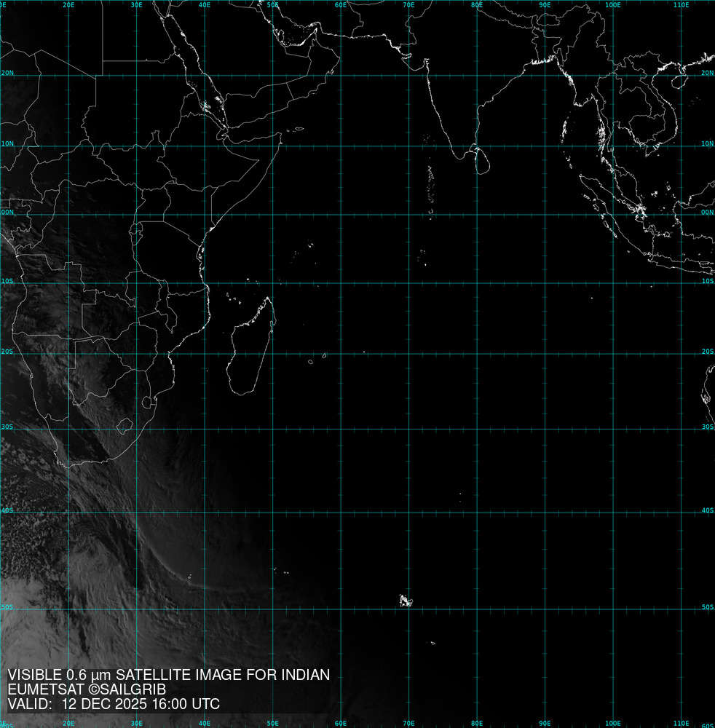Screen dimensions: 715x728
Task: Click the Kerguelen Islands near 70E 50S
Action: click(406, 601)
